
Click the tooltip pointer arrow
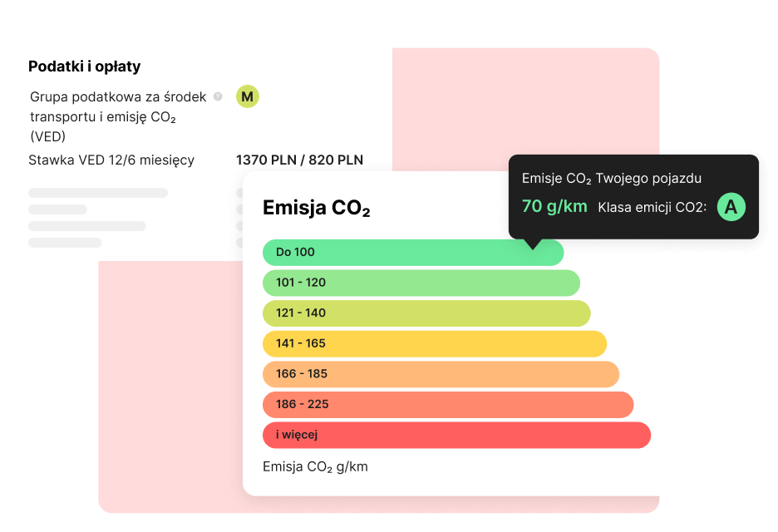pos(534,244)
